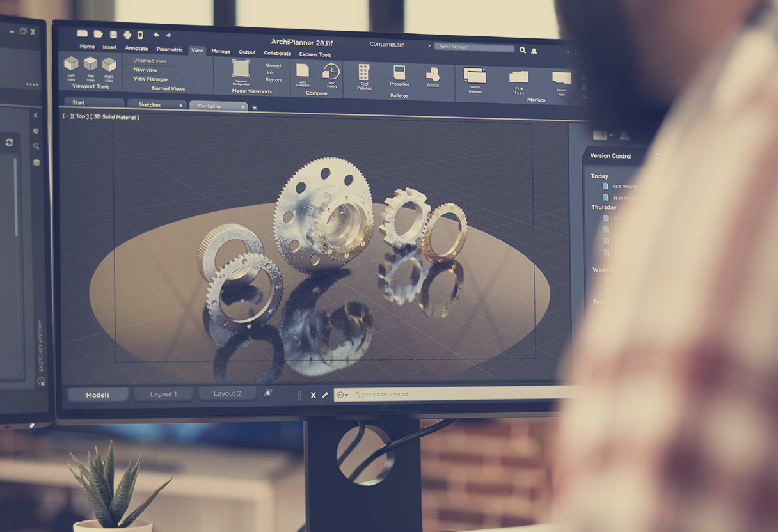This screenshot has height=532, width=778.
Task: Switch to the Start document tab
Action: tap(93, 102)
